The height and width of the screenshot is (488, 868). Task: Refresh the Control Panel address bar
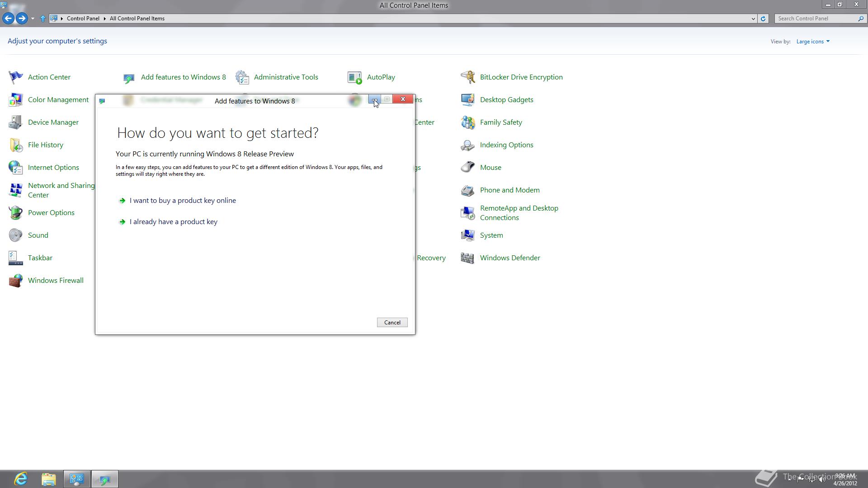pos(763,19)
